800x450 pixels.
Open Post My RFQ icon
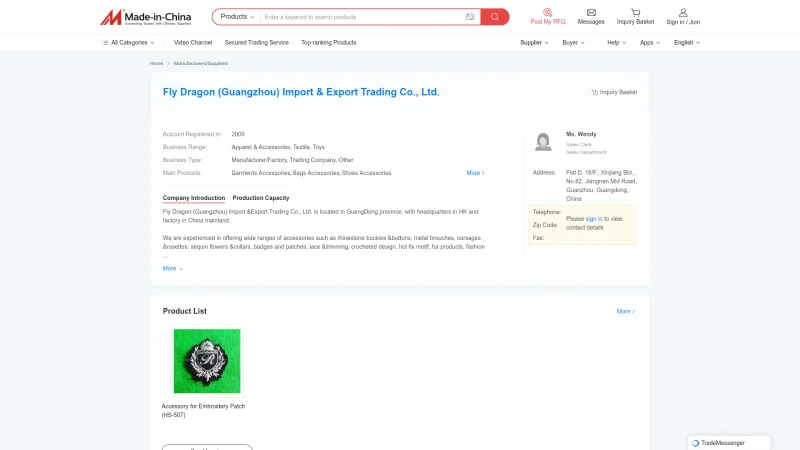(547, 12)
